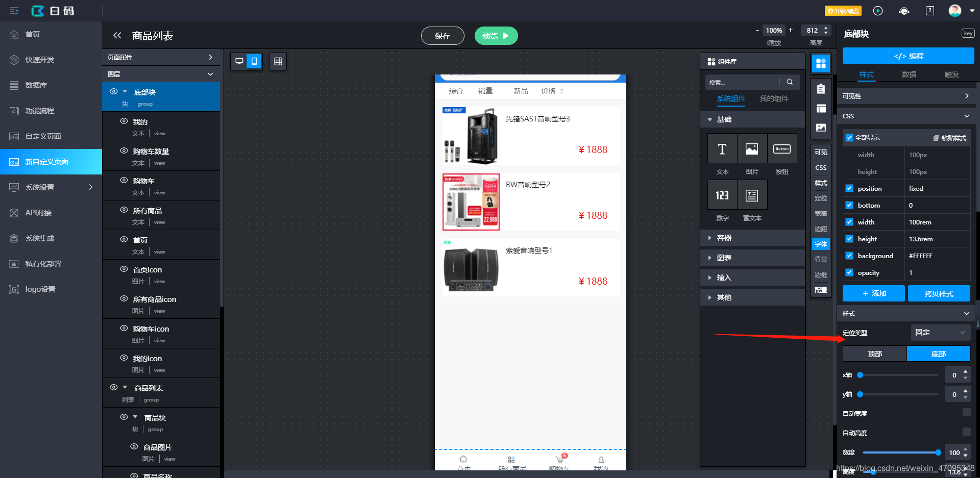Open the help question mark icon
Image resolution: width=980 pixels, height=478 pixels.
930,11
